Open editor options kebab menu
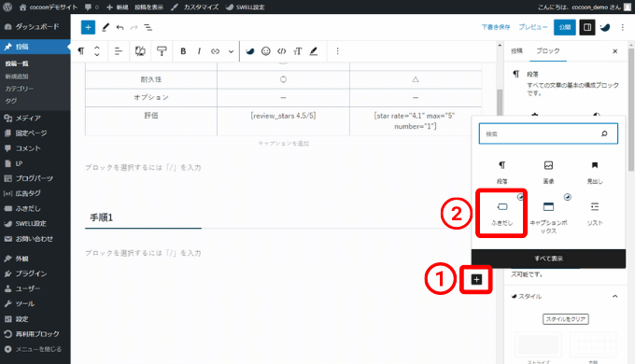Viewport: 635px width, 364px height. pyautogui.click(x=623, y=27)
